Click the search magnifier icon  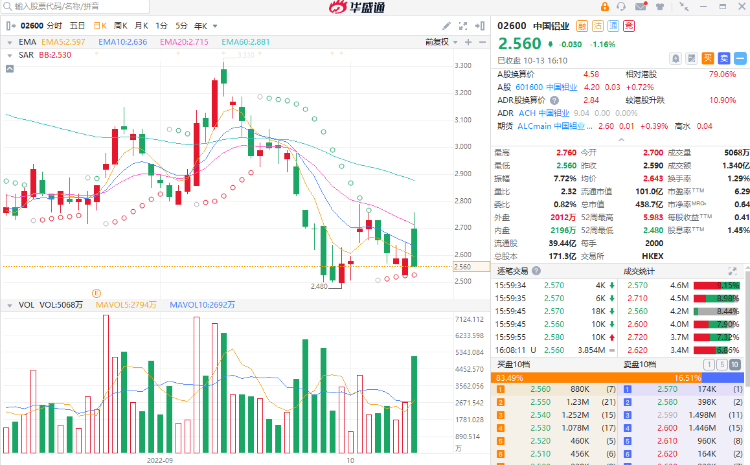[7, 6]
